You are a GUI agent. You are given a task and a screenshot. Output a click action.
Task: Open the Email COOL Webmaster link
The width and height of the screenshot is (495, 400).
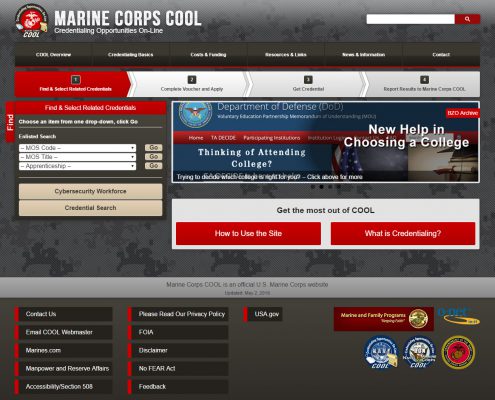click(63, 332)
